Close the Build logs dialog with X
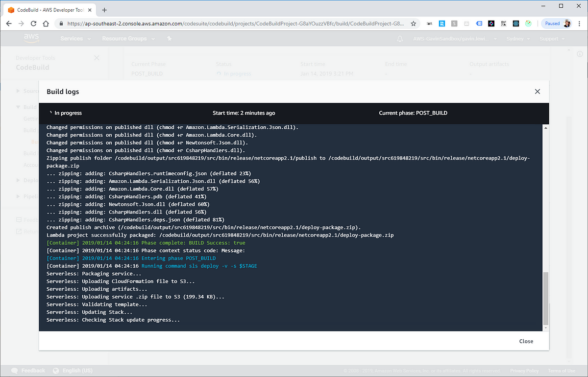This screenshot has height=377, width=588. click(538, 92)
